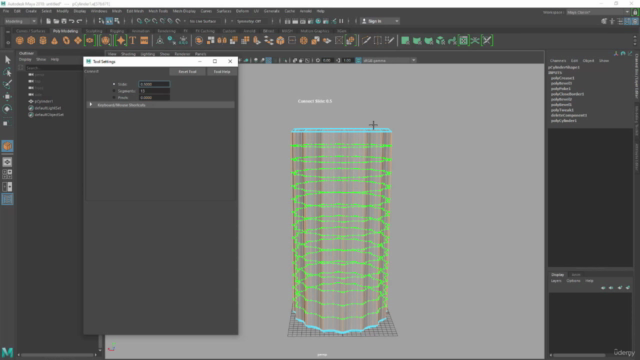The width and height of the screenshot is (640, 360).
Task: Click the Outliner search field
Action: coord(53,68)
